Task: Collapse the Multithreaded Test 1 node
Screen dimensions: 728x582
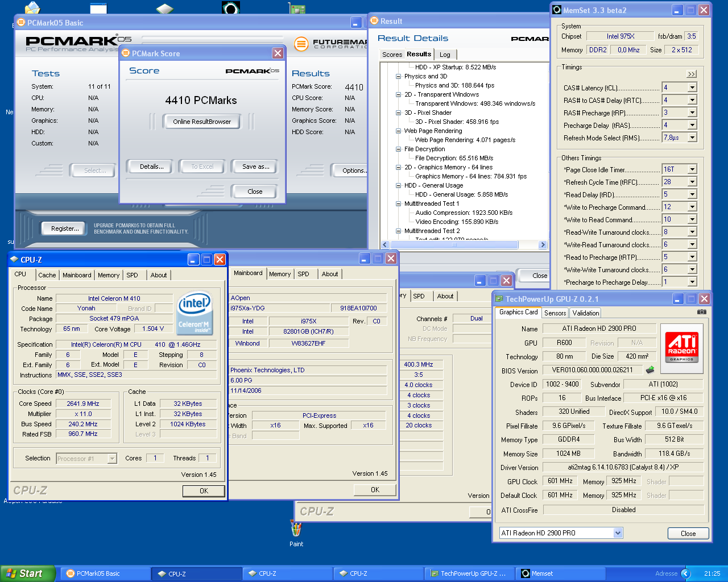Action: pos(399,203)
